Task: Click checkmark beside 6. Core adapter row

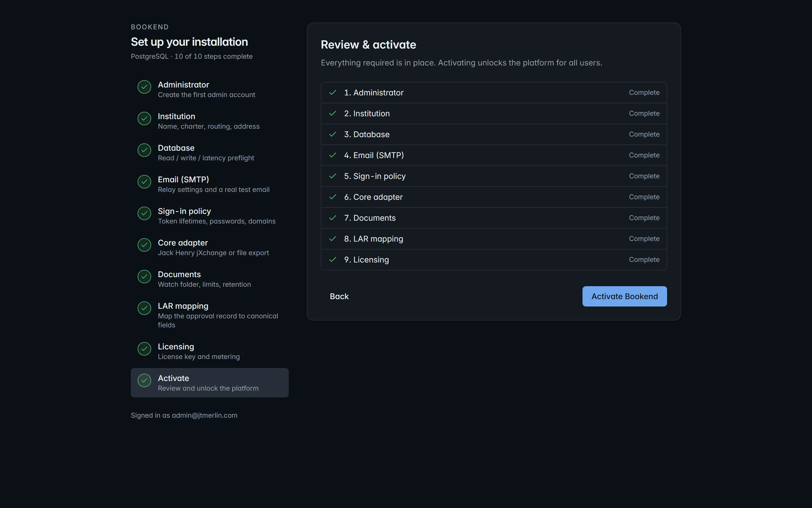Action: click(x=332, y=197)
